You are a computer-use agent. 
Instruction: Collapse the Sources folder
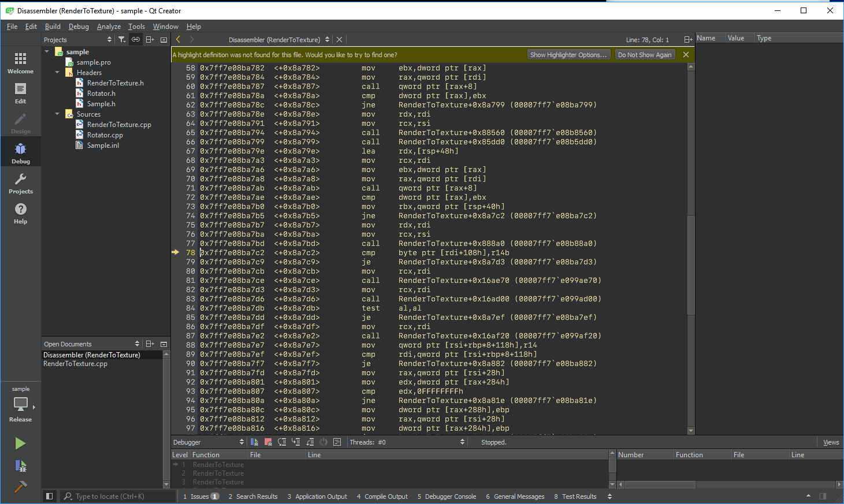point(57,114)
